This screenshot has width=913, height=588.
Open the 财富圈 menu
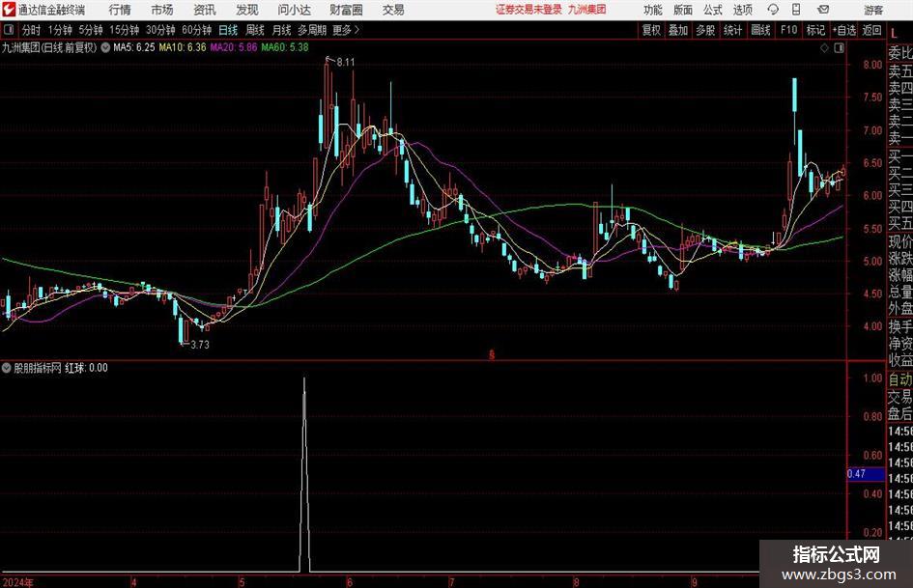(346, 10)
